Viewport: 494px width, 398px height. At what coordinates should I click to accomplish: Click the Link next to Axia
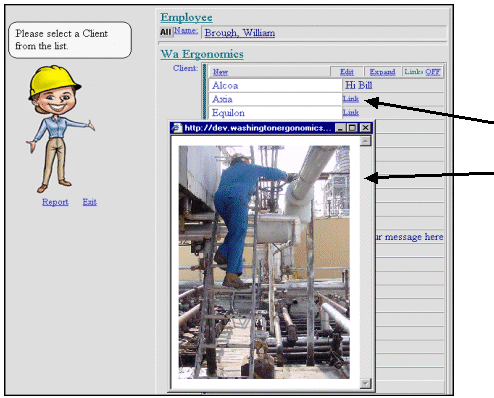[351, 99]
